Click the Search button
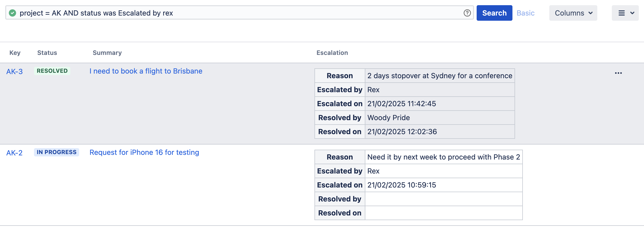Viewport: 644px width, 231px height. pos(494,13)
